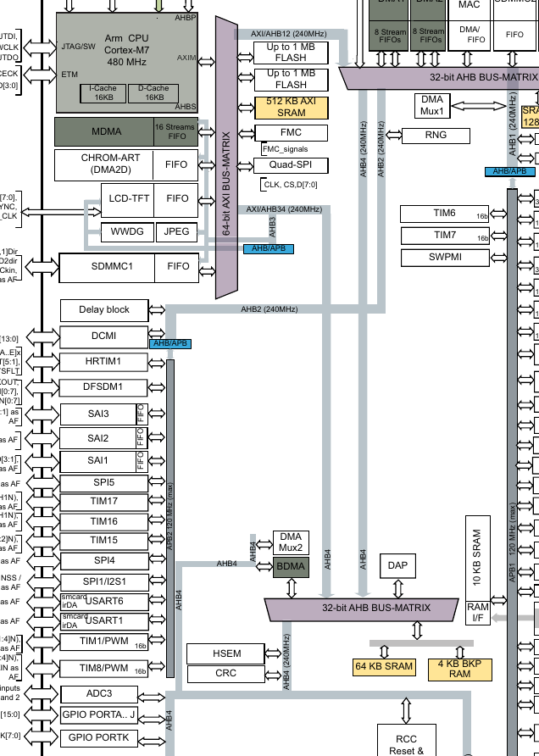Select the BDMA block
Viewport: 539px width, 756px height.
pos(292,567)
